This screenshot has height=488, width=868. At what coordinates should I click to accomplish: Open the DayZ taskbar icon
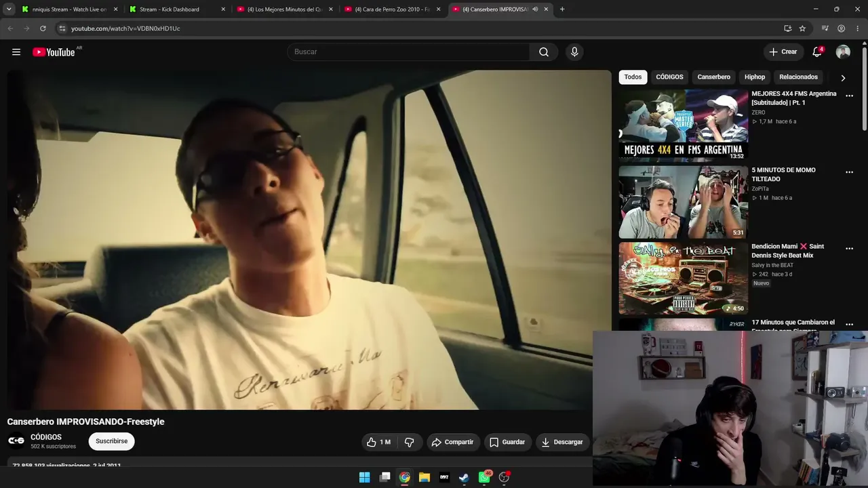(x=444, y=477)
